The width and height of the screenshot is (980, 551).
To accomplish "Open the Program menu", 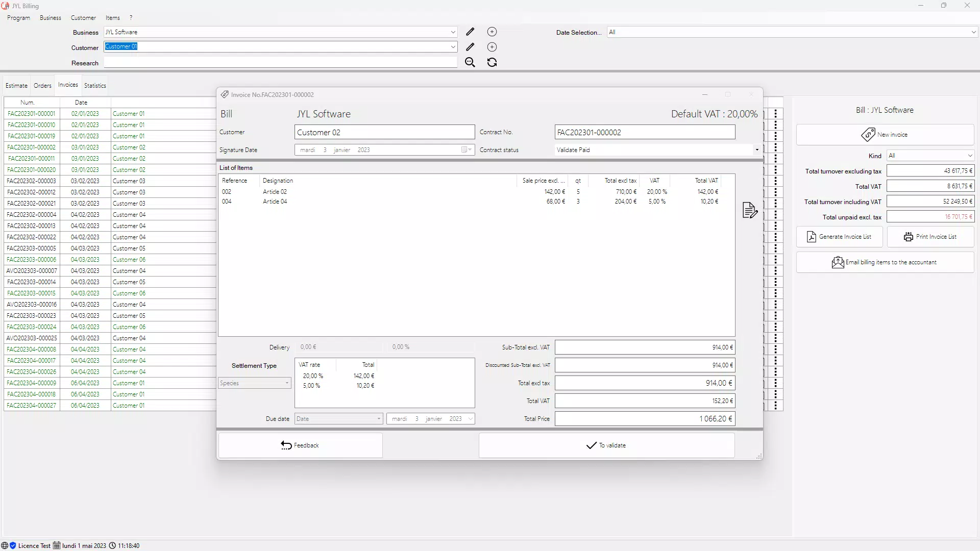I will coord(19,18).
